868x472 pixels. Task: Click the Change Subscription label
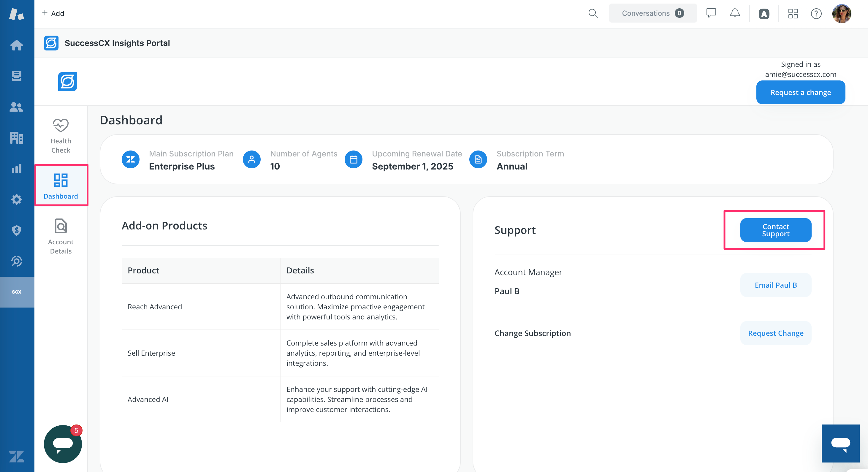[532, 333]
